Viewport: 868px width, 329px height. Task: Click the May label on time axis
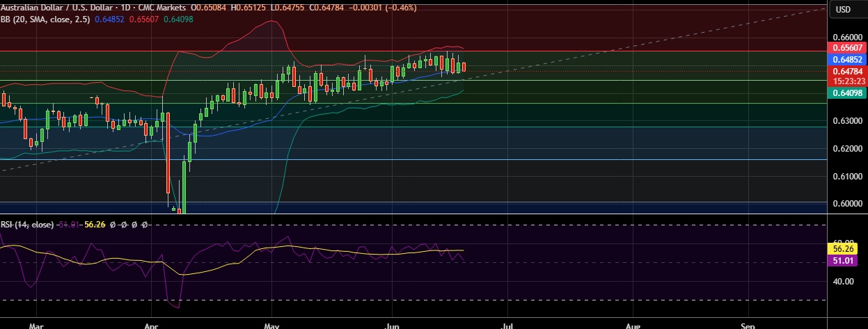point(272,325)
